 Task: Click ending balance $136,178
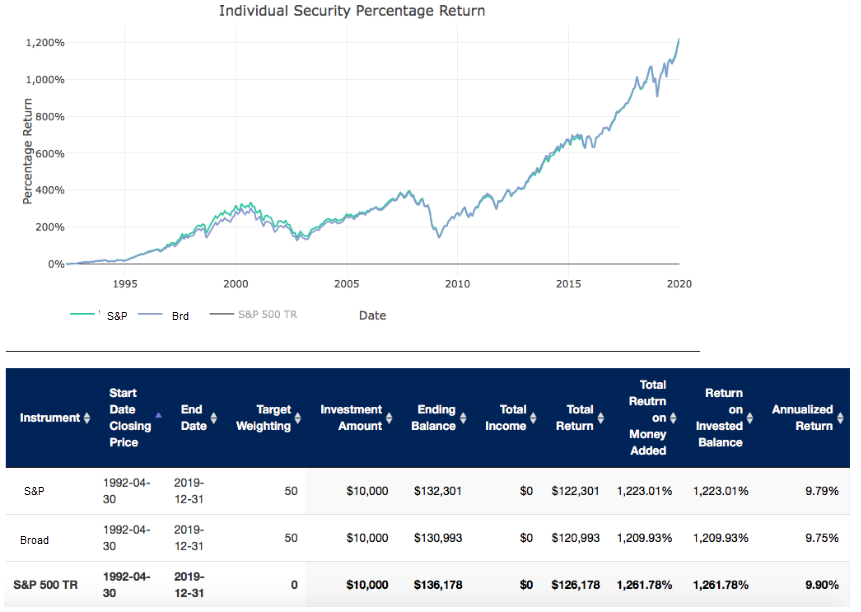point(438,585)
